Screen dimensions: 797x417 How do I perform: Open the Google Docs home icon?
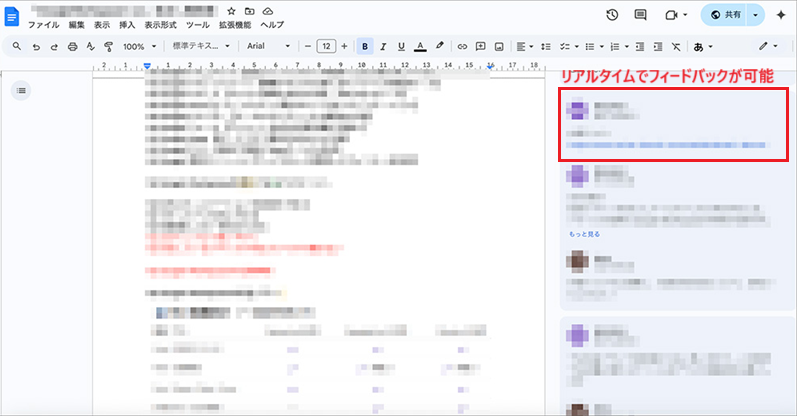[12, 17]
